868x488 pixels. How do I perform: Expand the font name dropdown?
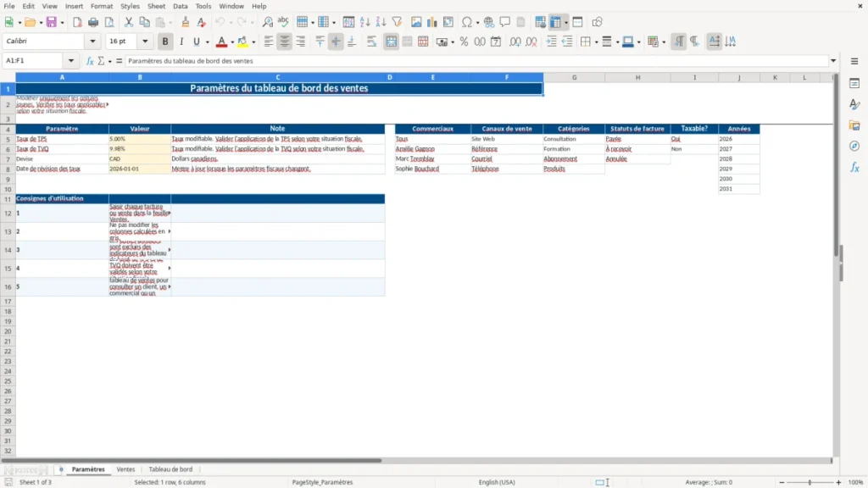click(92, 41)
